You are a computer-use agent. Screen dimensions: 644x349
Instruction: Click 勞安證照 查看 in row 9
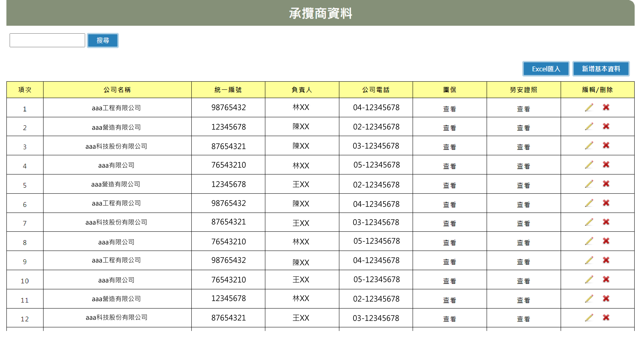coord(523,262)
